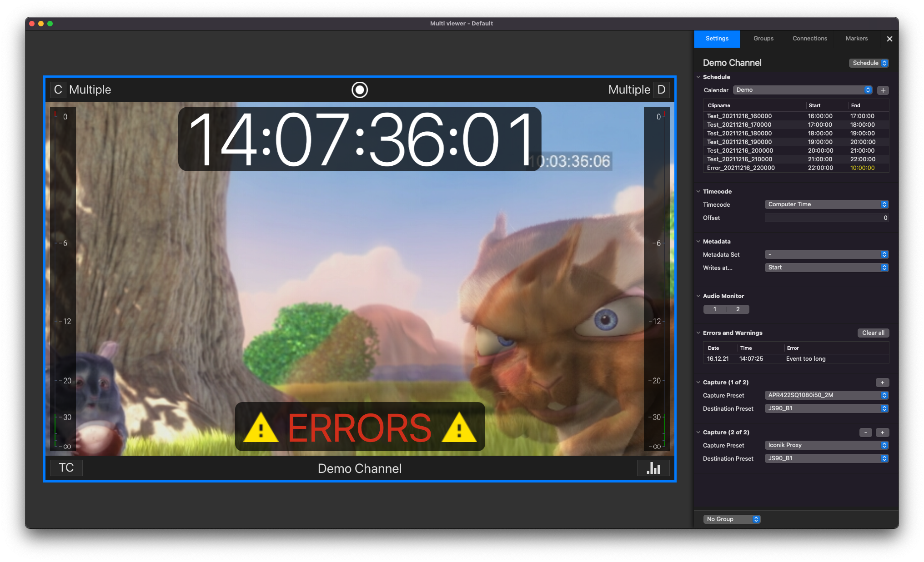Add a new calendar with plus button
This screenshot has width=924, height=562.
883,90
